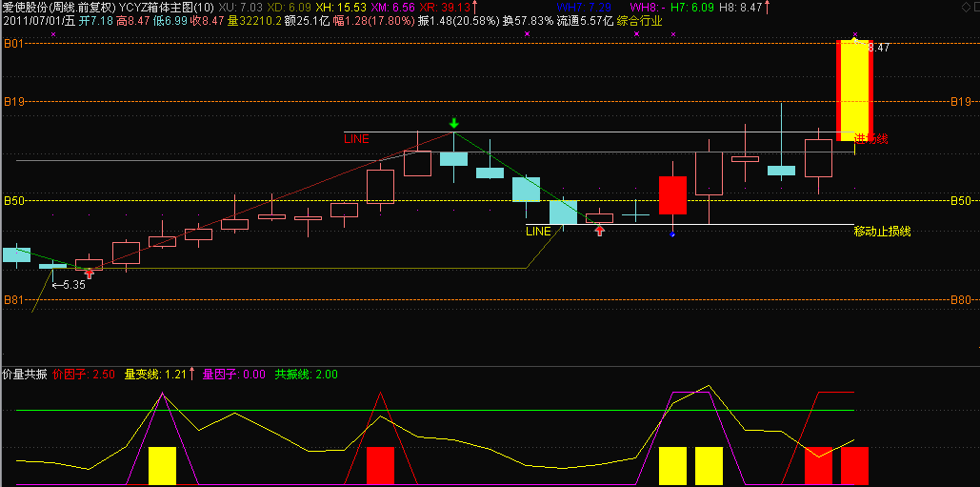Click the date 2011/07/01/五
Viewport: 980px width, 487px height.
pyautogui.click(x=39, y=21)
